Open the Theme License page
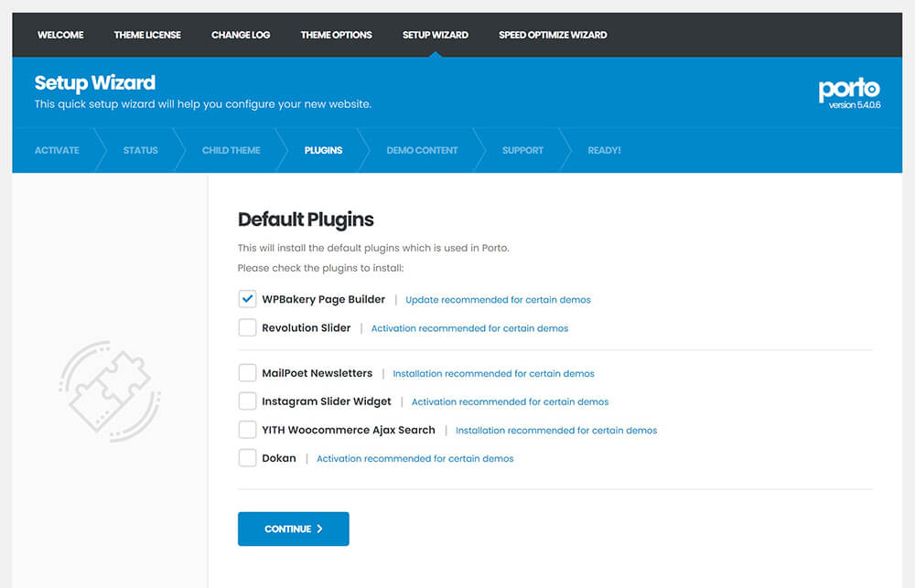The height and width of the screenshot is (588, 915). 147,35
